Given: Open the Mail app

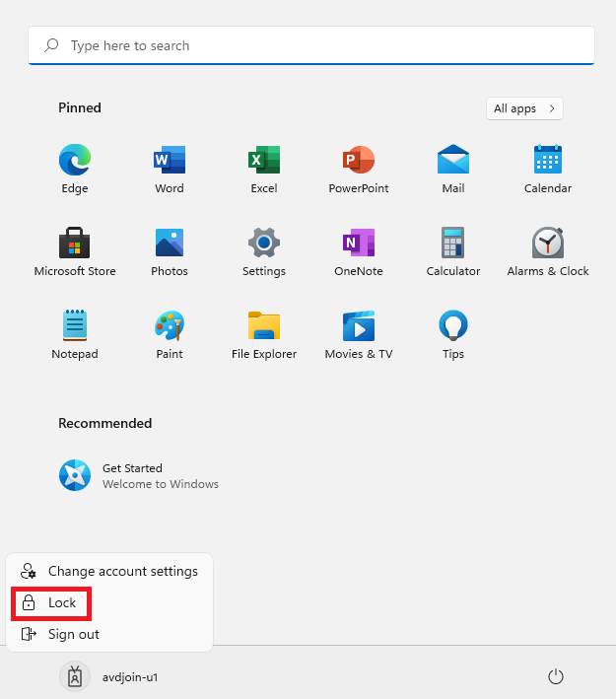Looking at the screenshot, I should (453, 169).
